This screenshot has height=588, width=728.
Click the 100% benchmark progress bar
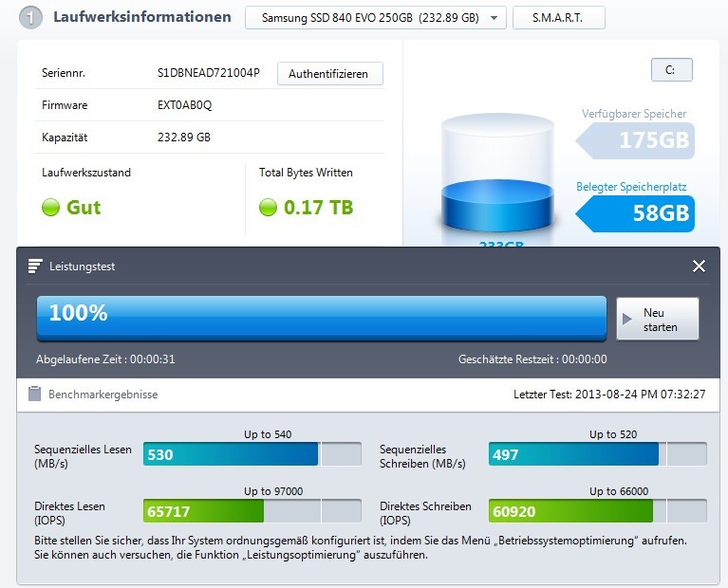tap(321, 318)
